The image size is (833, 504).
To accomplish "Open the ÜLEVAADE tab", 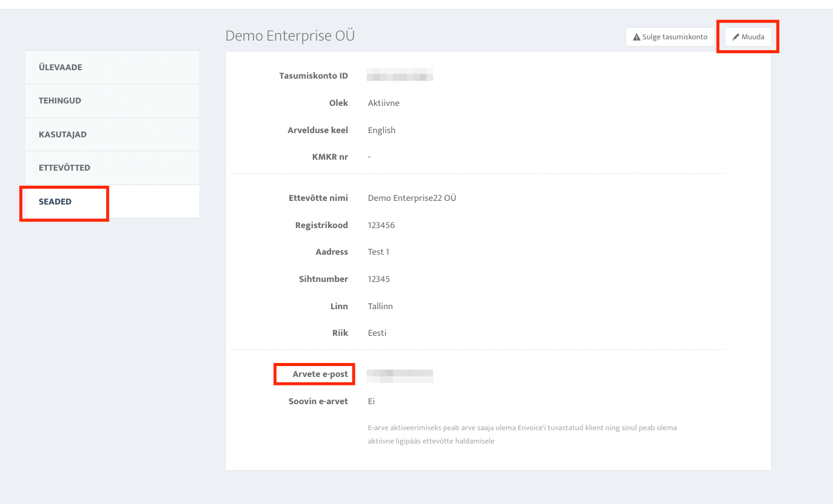I will pyautogui.click(x=61, y=67).
